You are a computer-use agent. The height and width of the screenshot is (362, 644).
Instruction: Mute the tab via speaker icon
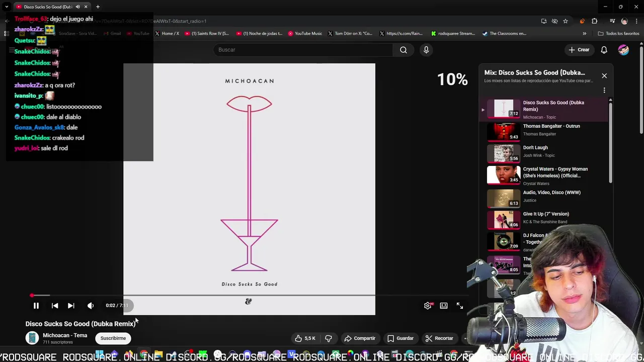point(77,7)
